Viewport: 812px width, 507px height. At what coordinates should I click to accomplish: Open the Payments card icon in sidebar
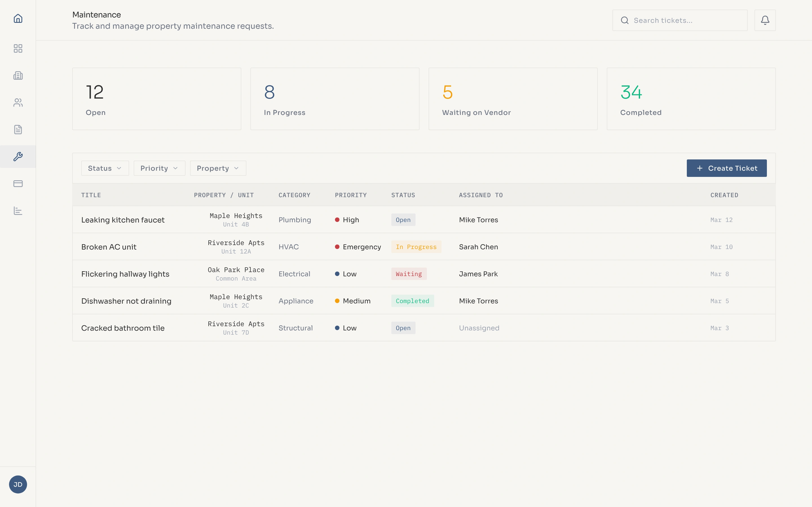click(x=18, y=183)
